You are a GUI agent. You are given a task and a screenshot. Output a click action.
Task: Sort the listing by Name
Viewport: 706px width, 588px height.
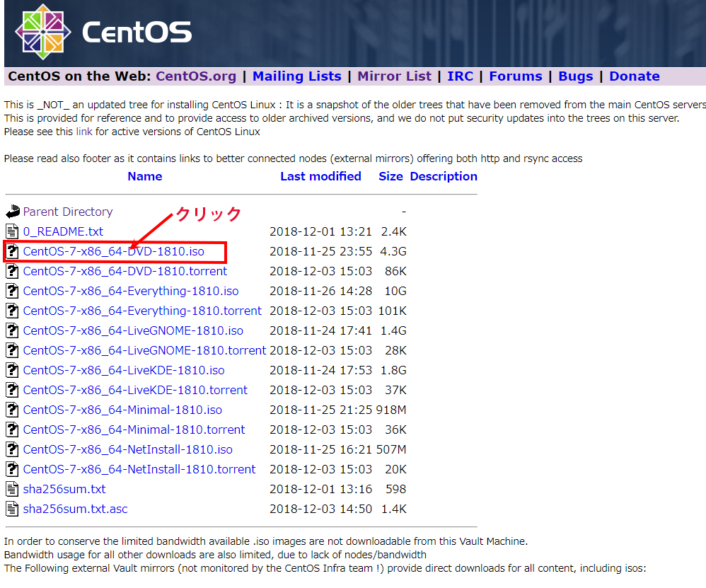tap(145, 176)
